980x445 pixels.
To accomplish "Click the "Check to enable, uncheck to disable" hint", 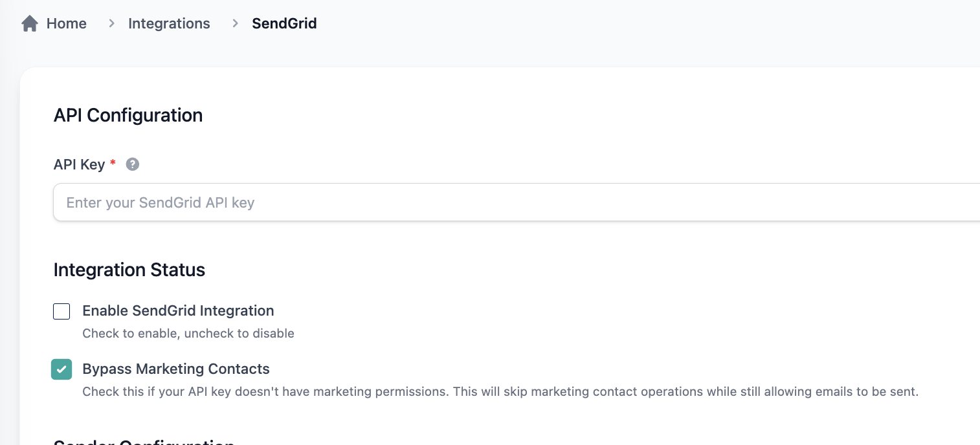I will pyautogui.click(x=188, y=334).
